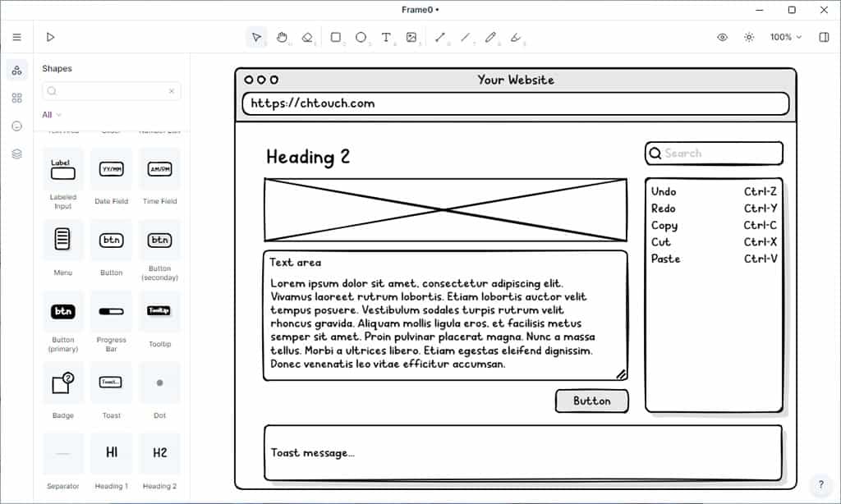Click the Paste menu row
The image size is (841, 504).
tap(714, 259)
